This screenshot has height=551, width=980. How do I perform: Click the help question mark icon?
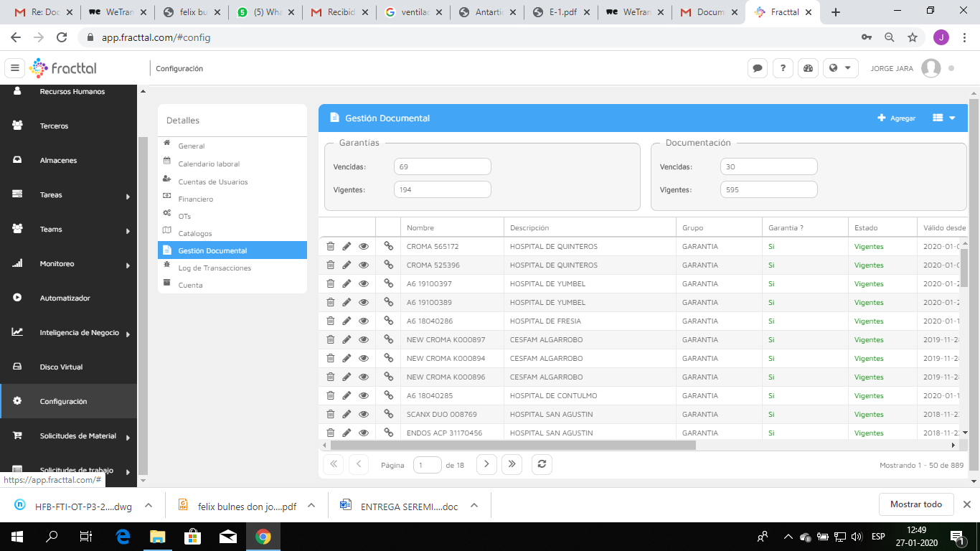pyautogui.click(x=783, y=68)
